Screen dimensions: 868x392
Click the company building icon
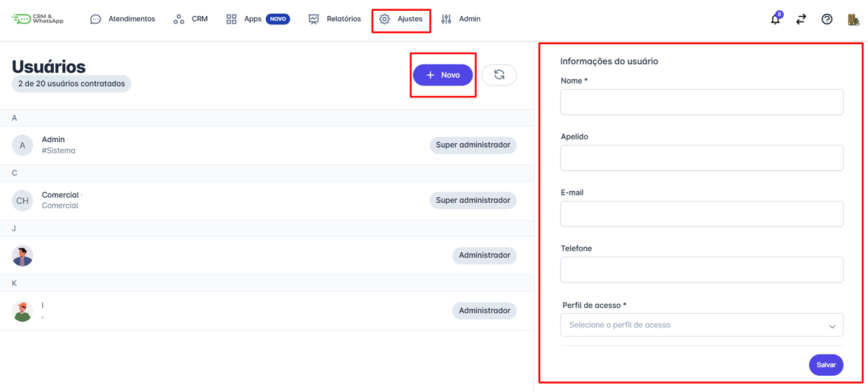point(853,19)
